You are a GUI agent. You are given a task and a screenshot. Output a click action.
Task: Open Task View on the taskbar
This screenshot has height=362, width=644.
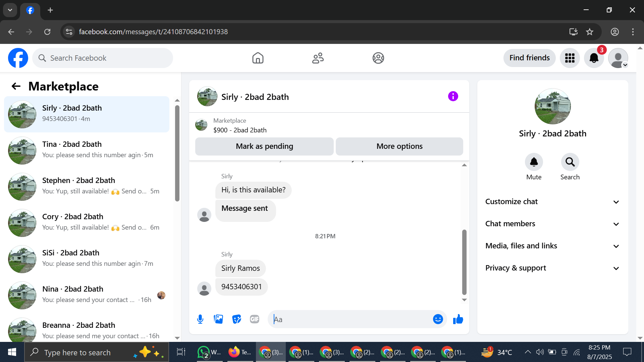181,352
